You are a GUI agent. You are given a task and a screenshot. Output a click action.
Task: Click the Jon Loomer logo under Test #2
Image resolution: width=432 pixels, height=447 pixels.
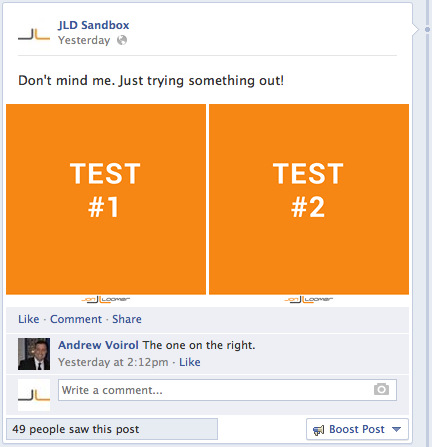(x=309, y=299)
